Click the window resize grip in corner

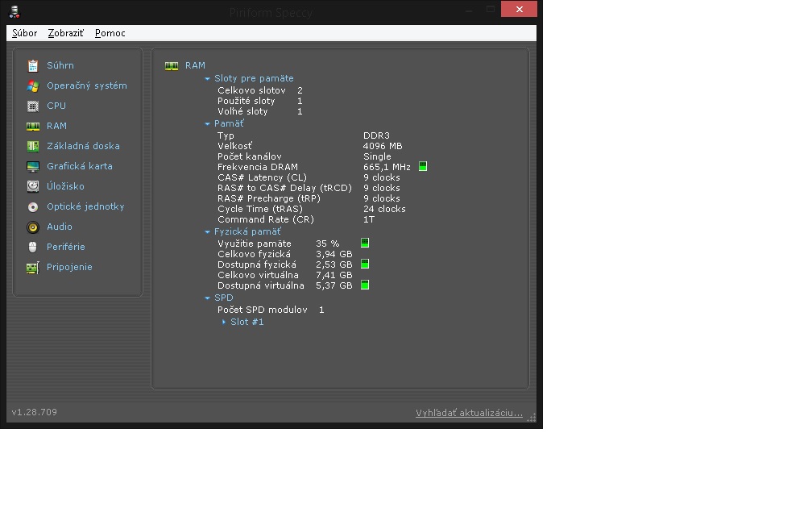tap(532, 418)
